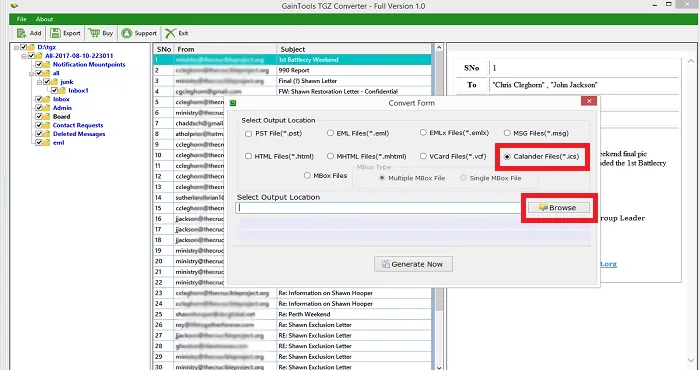
Task: Select HTML Files(*.html) radio option
Action: 248,156
